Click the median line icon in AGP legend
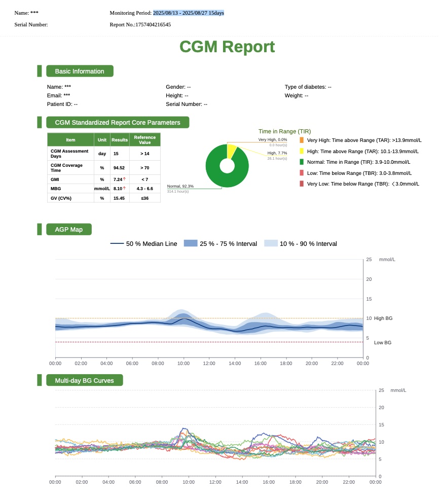 click(x=117, y=244)
